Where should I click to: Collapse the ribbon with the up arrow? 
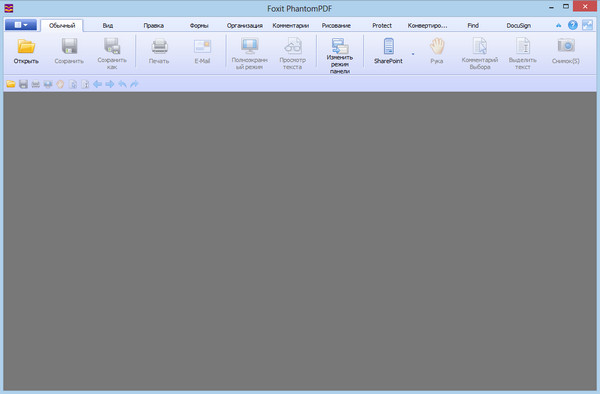pyautogui.click(x=559, y=26)
